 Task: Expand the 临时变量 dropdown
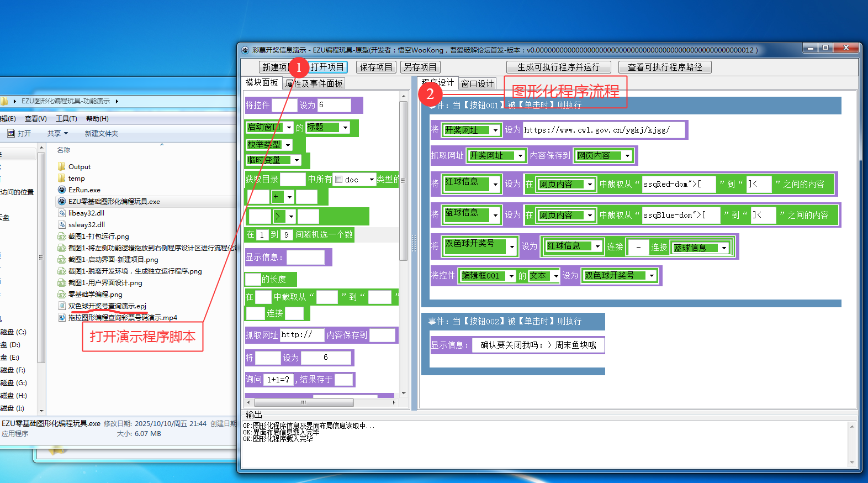point(297,160)
